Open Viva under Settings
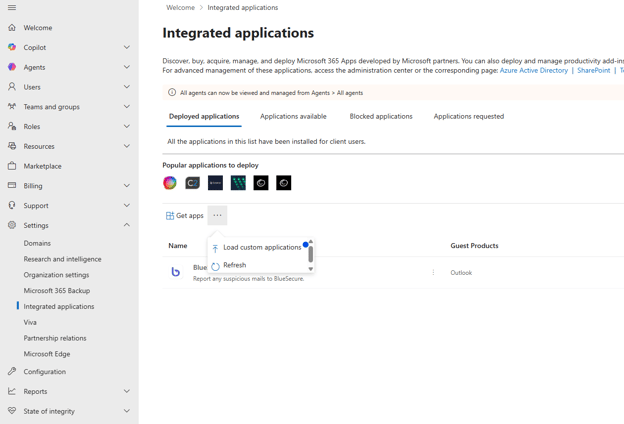The width and height of the screenshot is (624, 424). click(30, 322)
